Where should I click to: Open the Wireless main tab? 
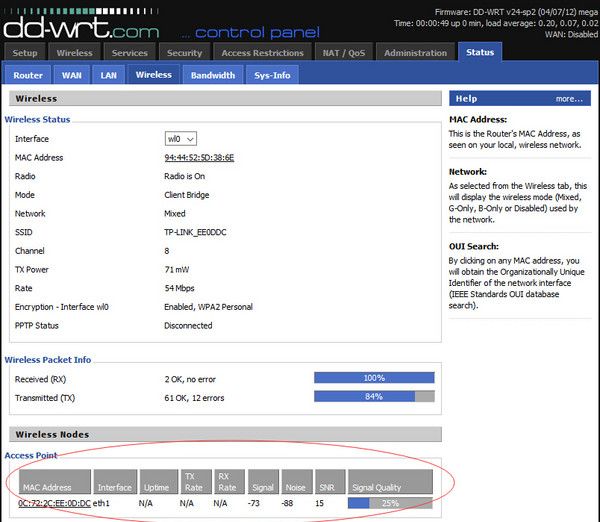click(75, 52)
